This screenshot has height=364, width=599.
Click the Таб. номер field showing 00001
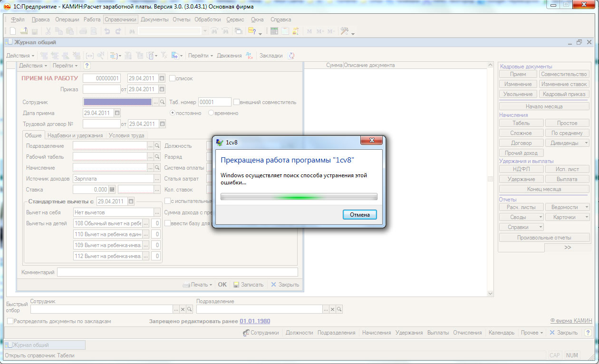point(215,102)
